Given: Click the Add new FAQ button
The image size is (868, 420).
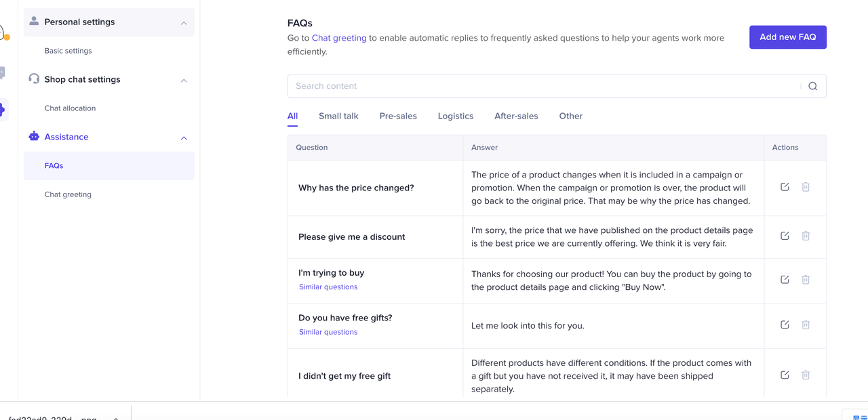Looking at the screenshot, I should [787, 37].
